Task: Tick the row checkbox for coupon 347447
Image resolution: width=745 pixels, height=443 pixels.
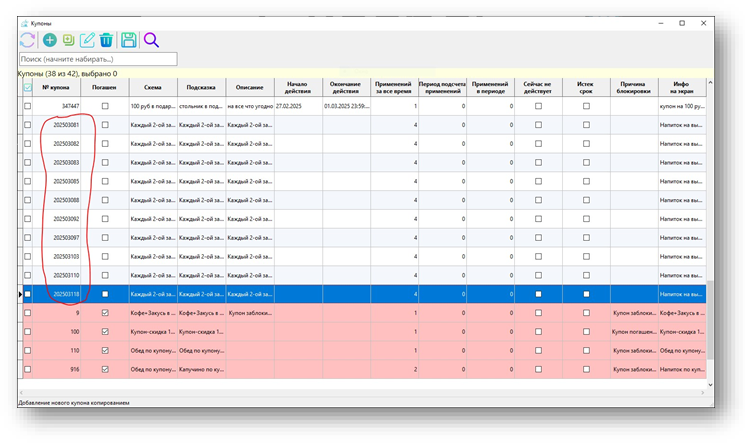Action: tap(27, 105)
